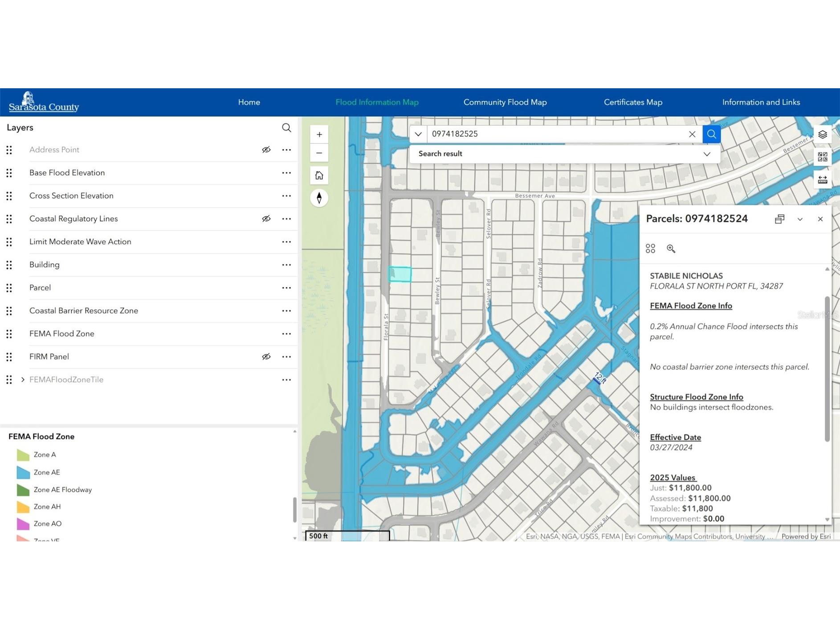Zoom to parcel using popup magnifier icon

[671, 249]
